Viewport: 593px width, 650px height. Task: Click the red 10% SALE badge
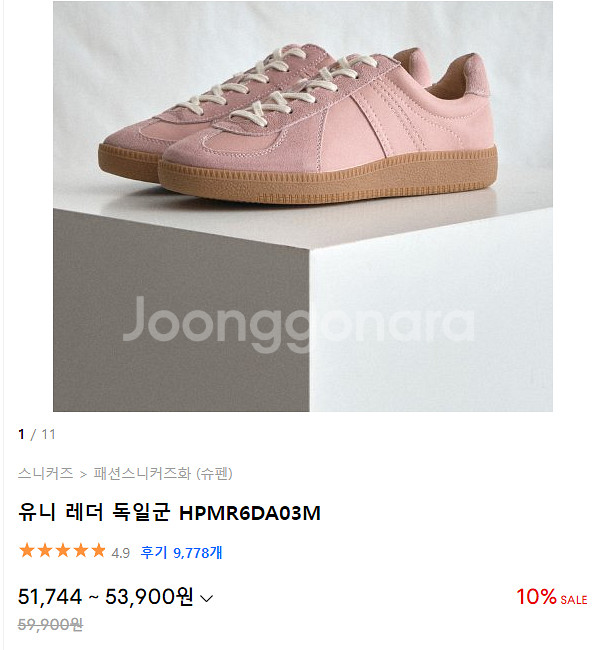coord(552,597)
